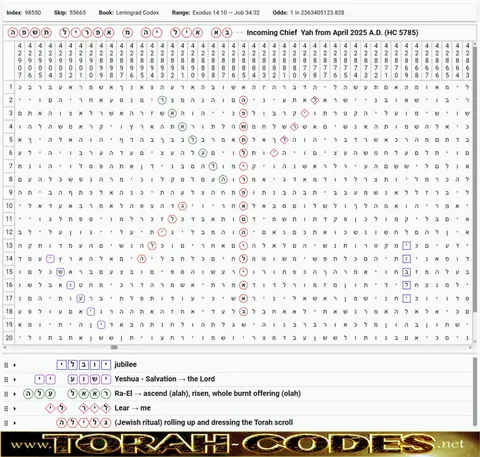
Task: Click the Range 'Exodus 14:10 – Job 34:32'
Action: click(x=226, y=13)
